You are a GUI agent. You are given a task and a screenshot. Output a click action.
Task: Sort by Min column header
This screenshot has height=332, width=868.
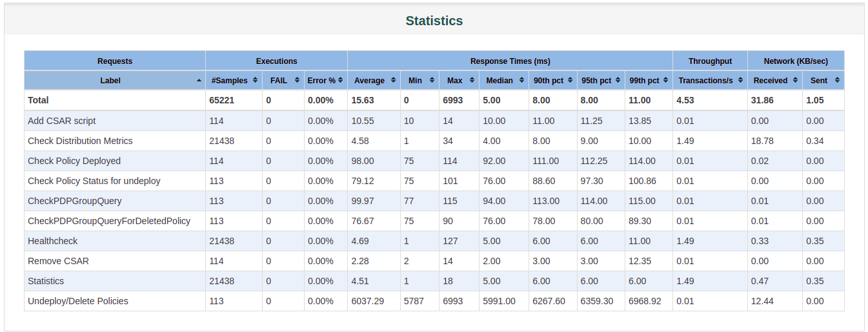[x=420, y=81]
